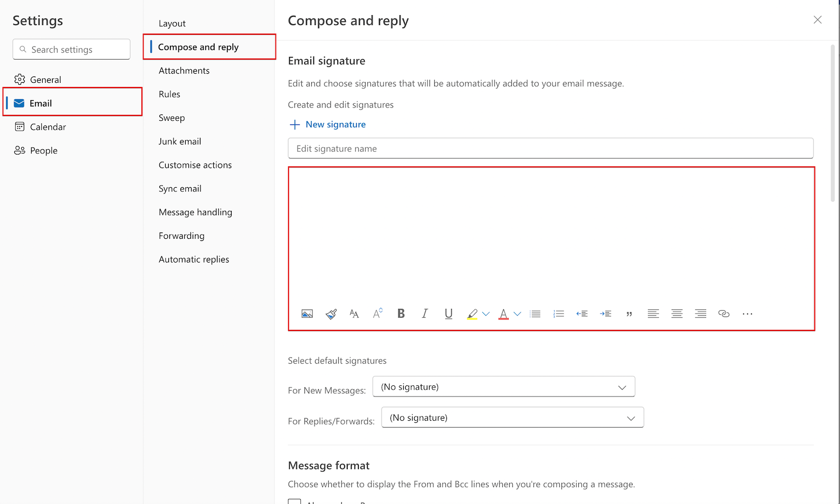The height and width of the screenshot is (504, 840).
Task: Go to Calendar settings category
Action: click(x=47, y=127)
